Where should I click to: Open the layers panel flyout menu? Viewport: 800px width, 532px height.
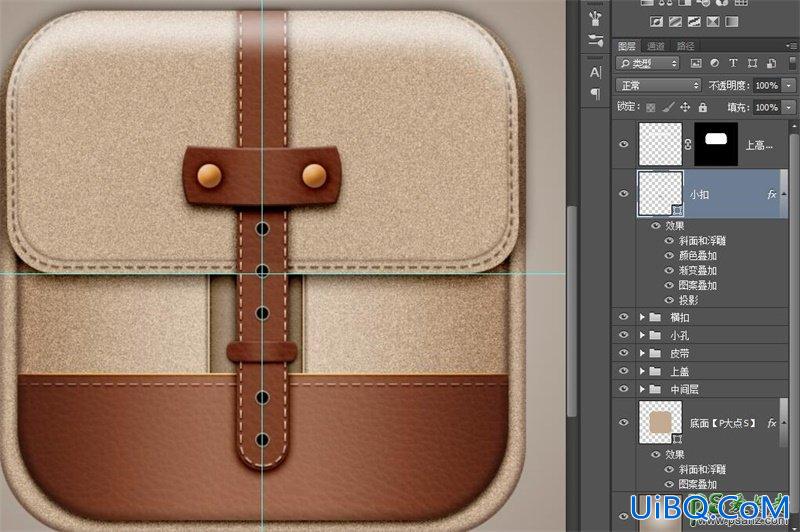coord(792,45)
